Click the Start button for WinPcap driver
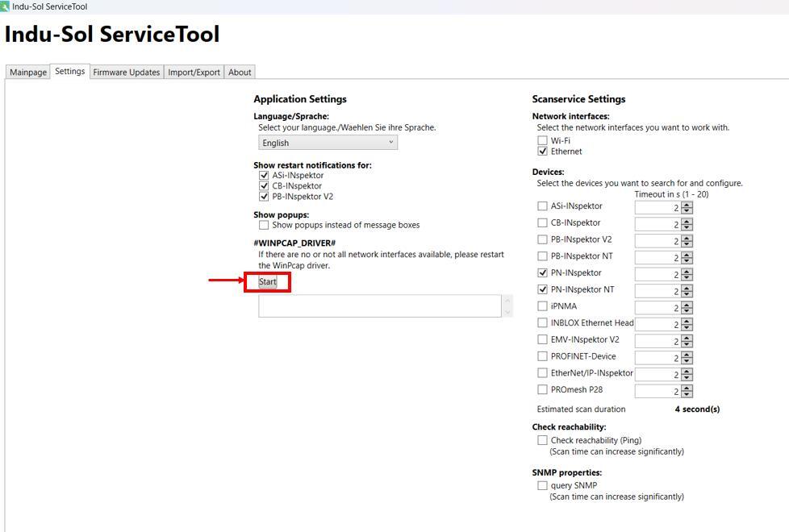789x532 pixels. pyautogui.click(x=268, y=281)
